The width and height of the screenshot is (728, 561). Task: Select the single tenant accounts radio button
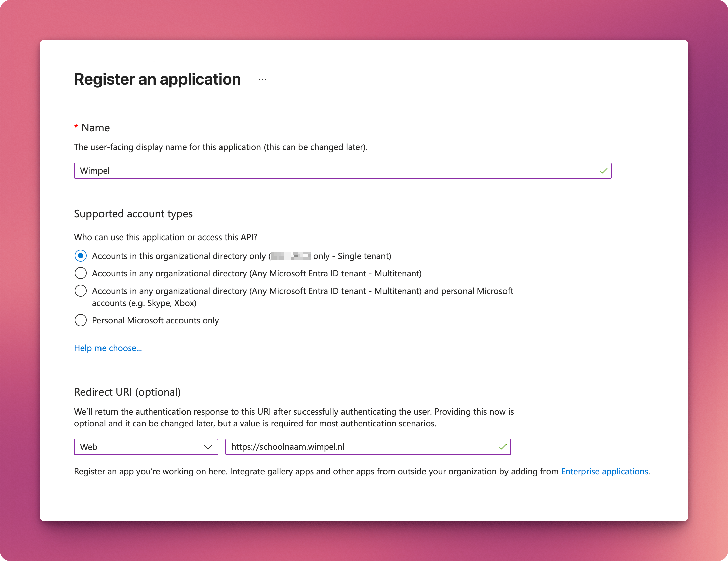click(x=81, y=256)
